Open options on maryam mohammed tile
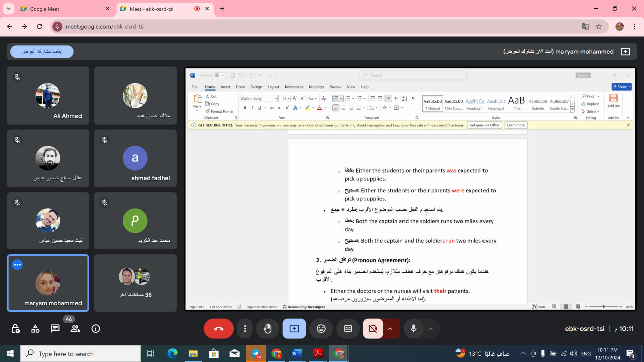 [x=17, y=265]
